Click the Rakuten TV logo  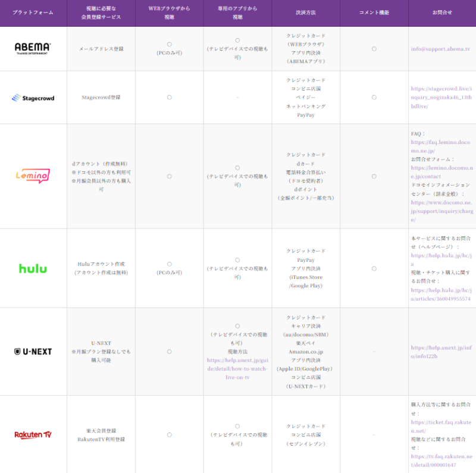pos(33,435)
